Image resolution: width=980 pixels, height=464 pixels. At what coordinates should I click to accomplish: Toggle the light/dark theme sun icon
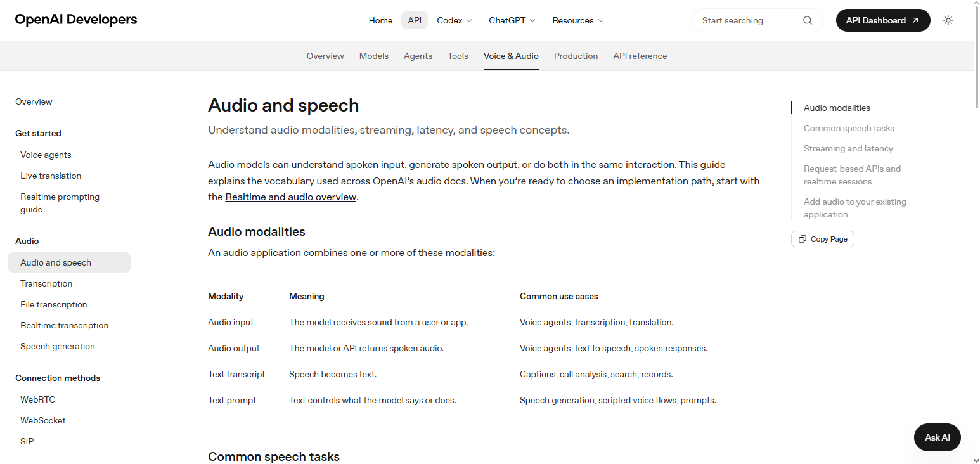click(x=948, y=20)
